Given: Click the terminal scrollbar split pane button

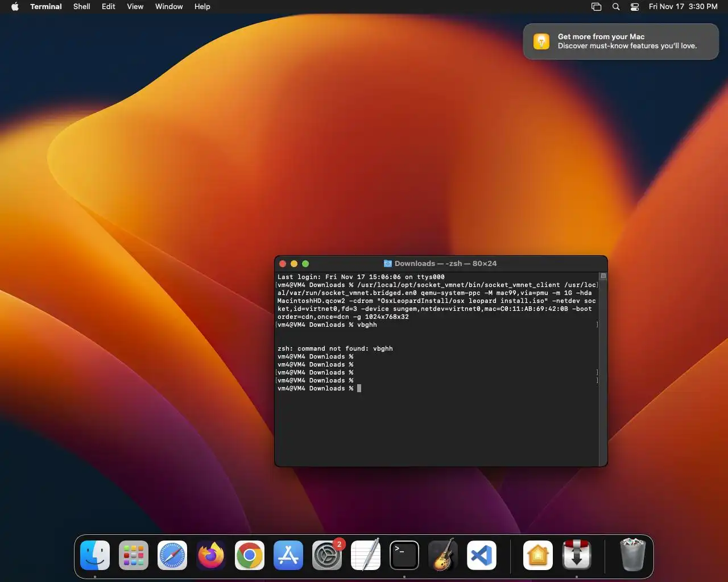Looking at the screenshot, I should [603, 276].
